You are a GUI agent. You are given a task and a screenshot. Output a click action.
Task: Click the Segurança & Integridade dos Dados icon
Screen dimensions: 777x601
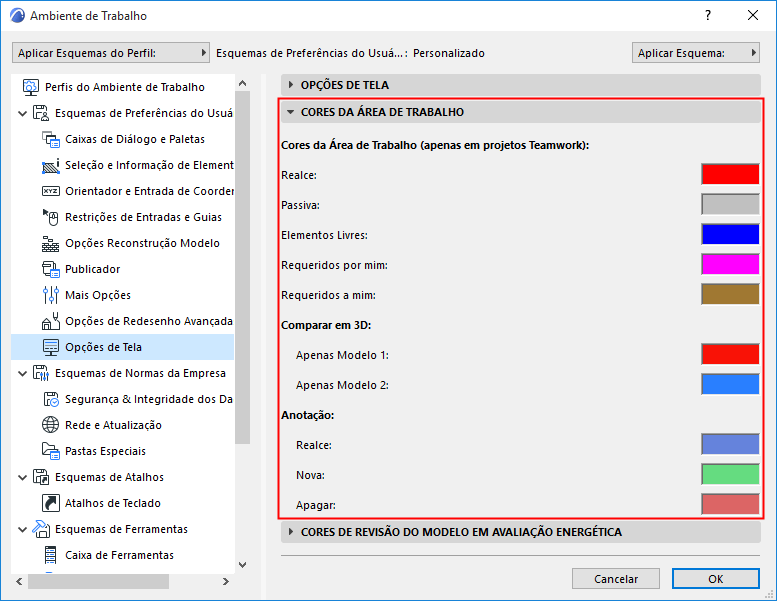[51, 399]
